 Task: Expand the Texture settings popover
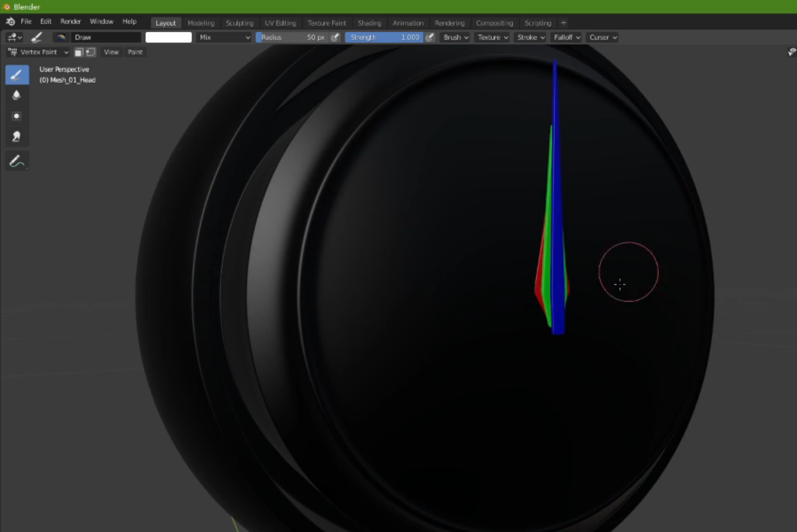click(x=492, y=37)
